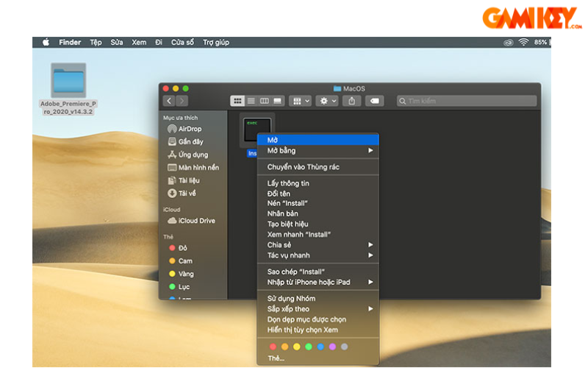Apply orange tag color in context menu

point(285,347)
